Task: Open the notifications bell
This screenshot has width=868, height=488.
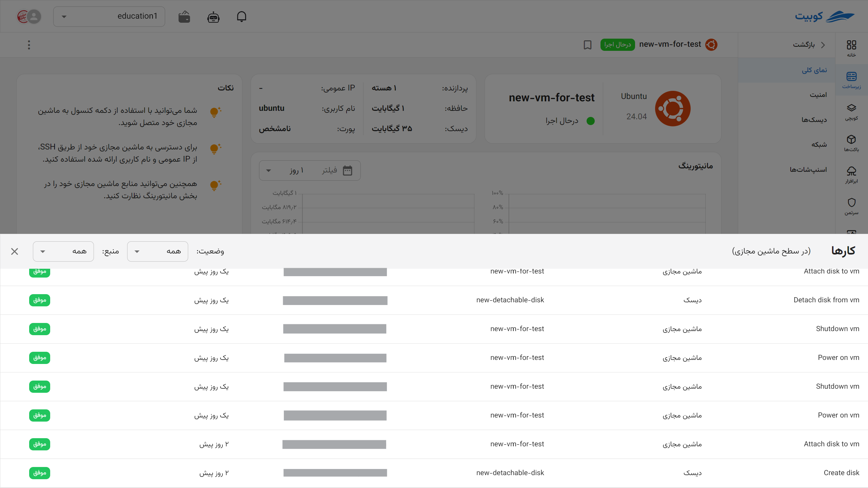Action: [x=242, y=16]
